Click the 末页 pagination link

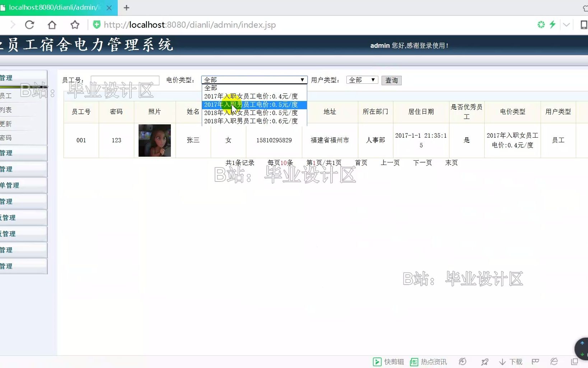451,162
